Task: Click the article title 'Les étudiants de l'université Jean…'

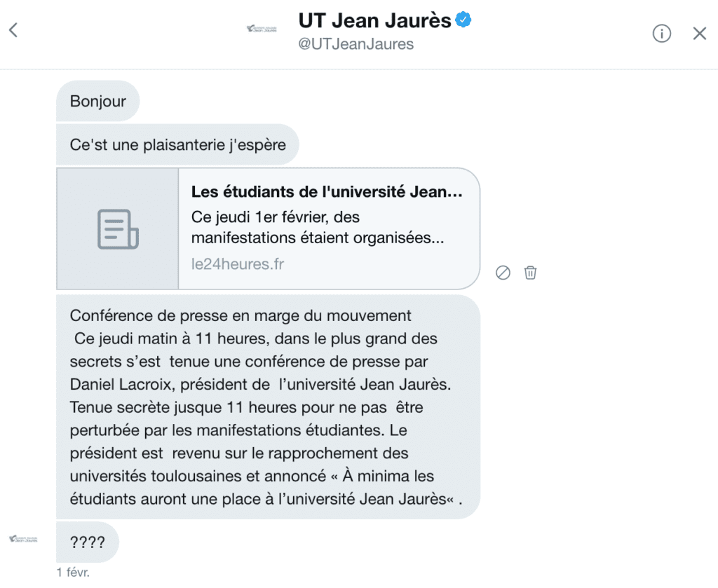Action: [x=327, y=192]
